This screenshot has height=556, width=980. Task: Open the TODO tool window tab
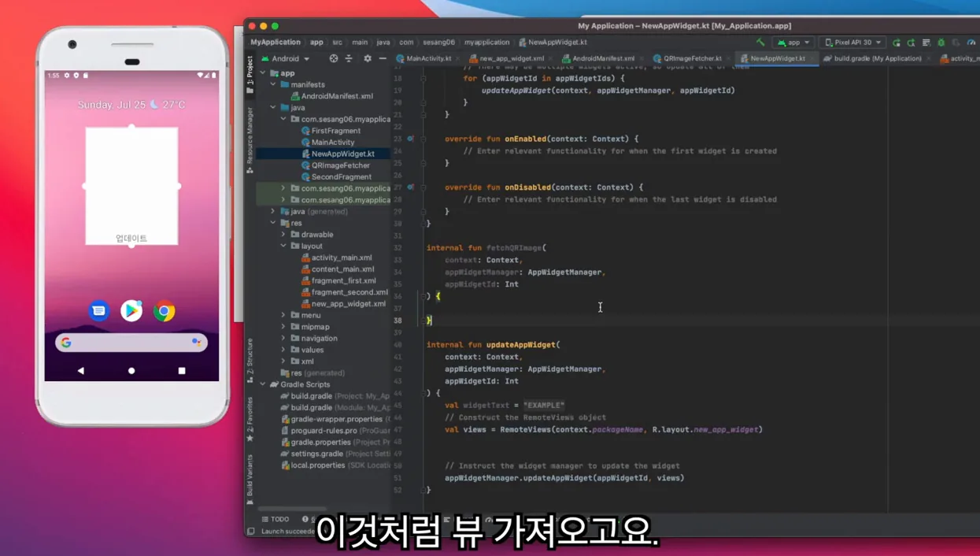(x=276, y=519)
